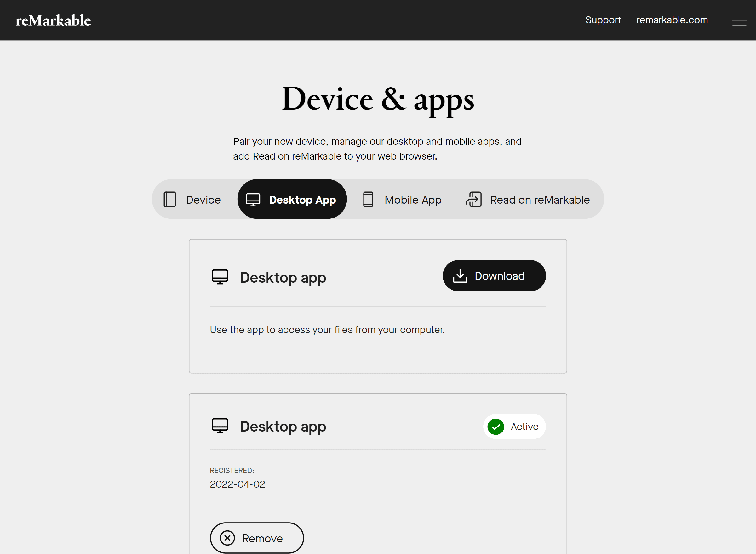Image resolution: width=756 pixels, height=554 pixels.
Task: Click 'Pair your new device' description text
Action: pyautogui.click(x=377, y=149)
